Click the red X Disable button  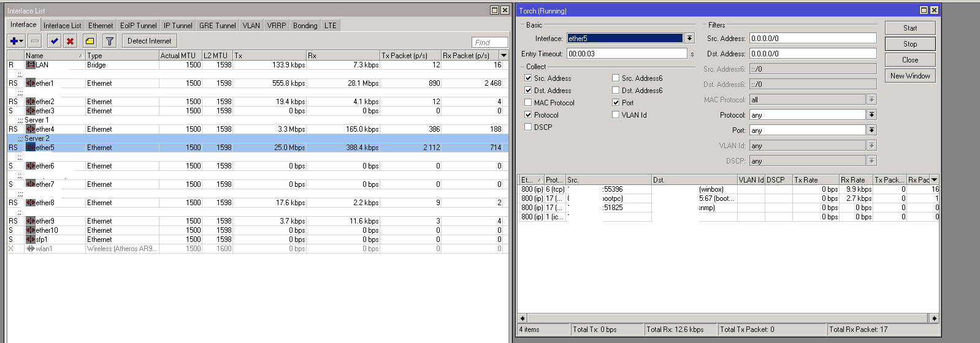coord(70,41)
